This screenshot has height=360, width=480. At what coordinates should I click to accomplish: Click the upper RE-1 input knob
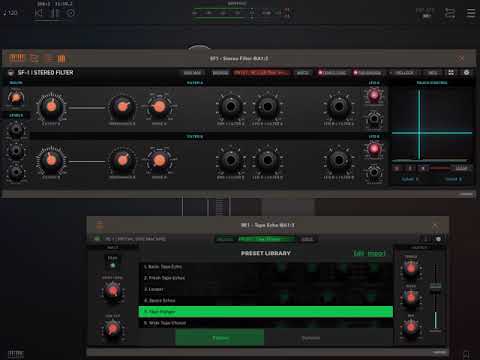113,292
